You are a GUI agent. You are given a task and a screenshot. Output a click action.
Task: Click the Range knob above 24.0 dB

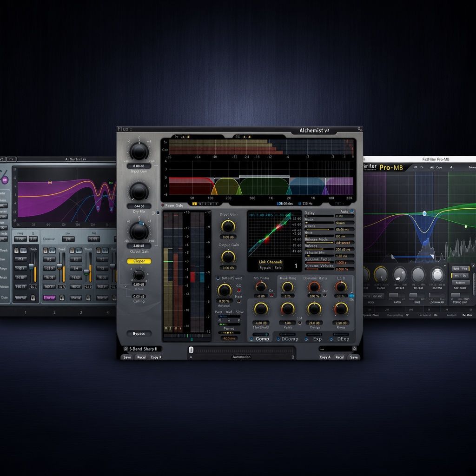pos(314,309)
